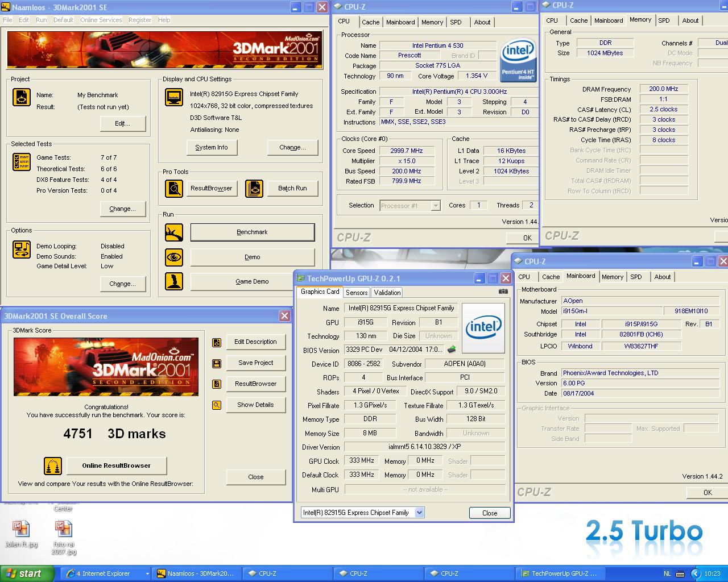Click the DRAM Frequency value 200.0 MHz
The height and width of the screenshot is (582, 728).
[664, 89]
